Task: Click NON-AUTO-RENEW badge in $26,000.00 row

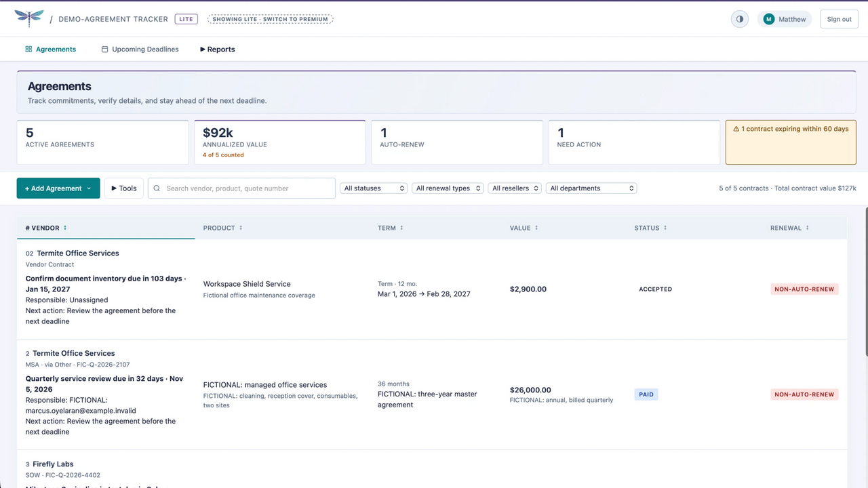Action: coord(804,394)
